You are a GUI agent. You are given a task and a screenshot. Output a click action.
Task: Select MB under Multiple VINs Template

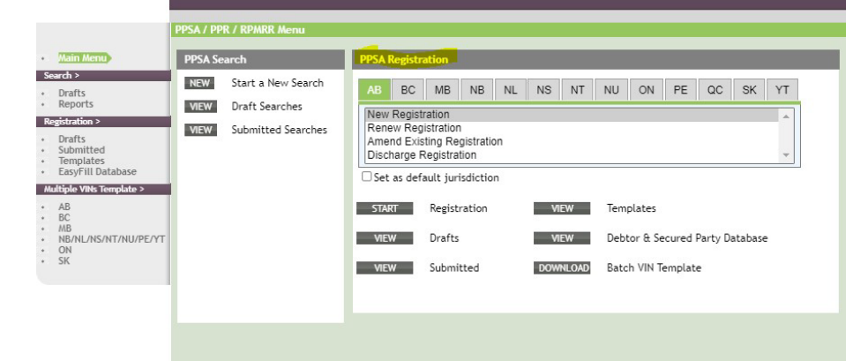(65, 229)
